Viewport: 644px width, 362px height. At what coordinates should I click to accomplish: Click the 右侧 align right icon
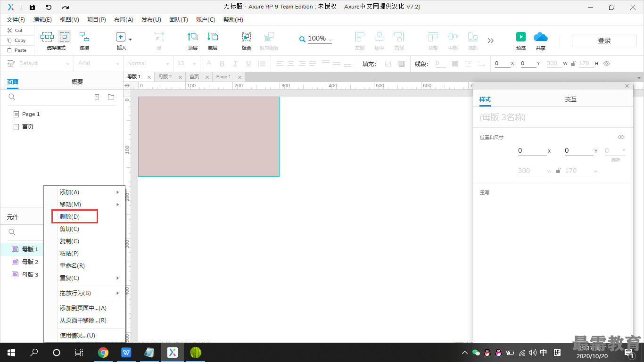point(399,37)
